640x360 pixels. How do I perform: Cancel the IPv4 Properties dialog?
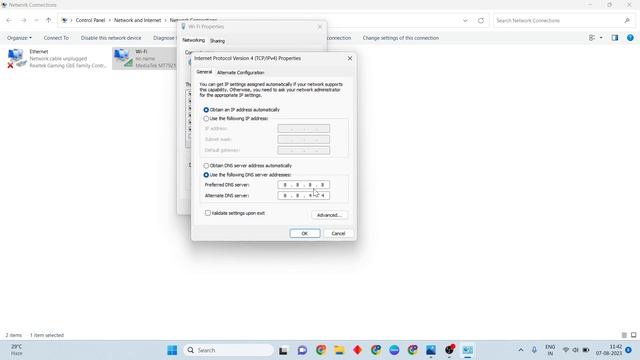click(x=338, y=233)
